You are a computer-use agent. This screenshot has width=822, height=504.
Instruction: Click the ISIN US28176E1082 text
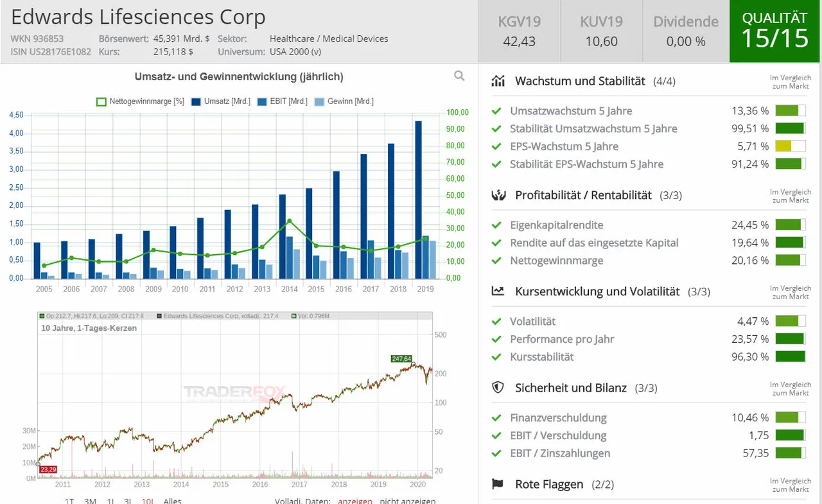click(x=51, y=51)
